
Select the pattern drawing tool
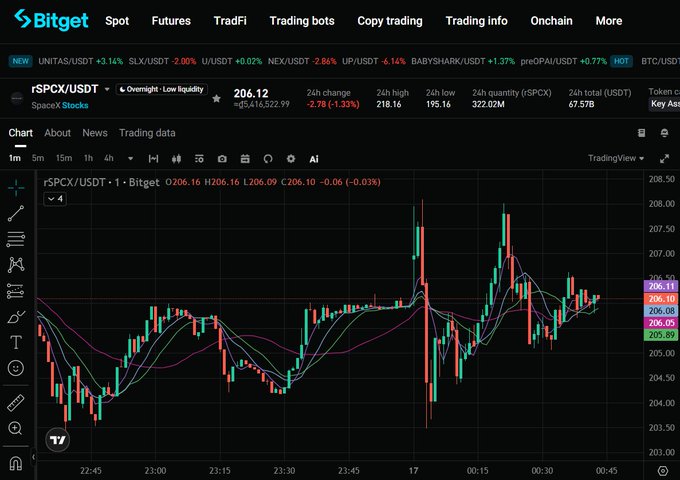click(16, 264)
